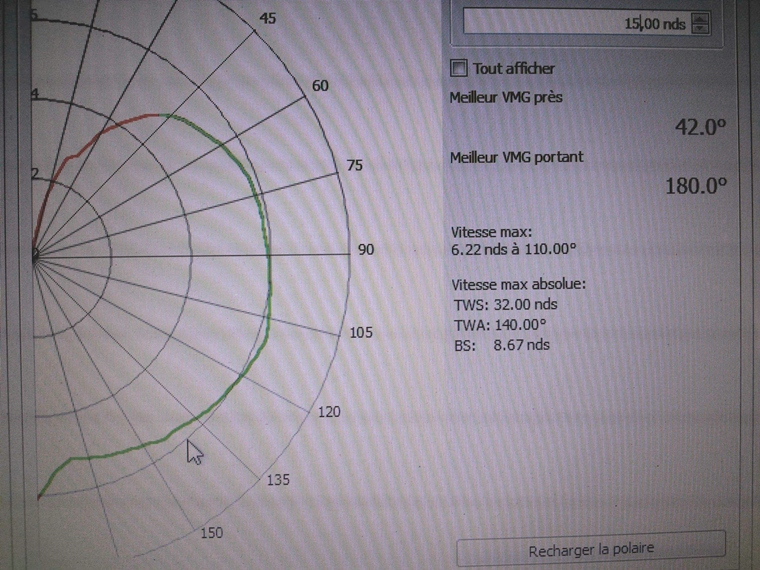
Task: Click the 135 degree angle label
Action: point(278,481)
